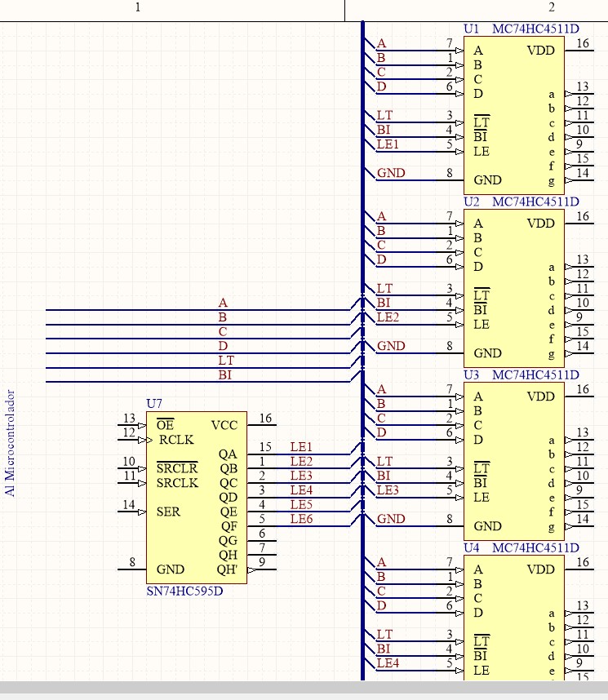Select LE4 net label at U7 QD output
Viewport: 608px width, 700px height.
click(301, 490)
